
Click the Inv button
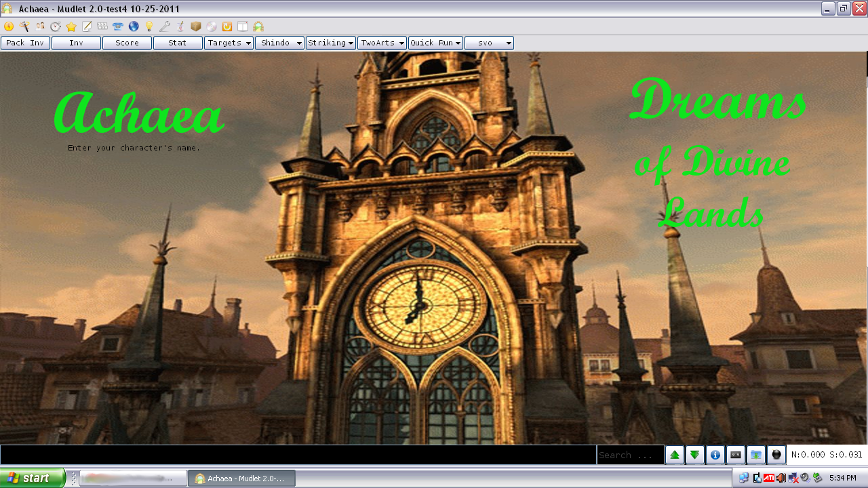coord(76,43)
